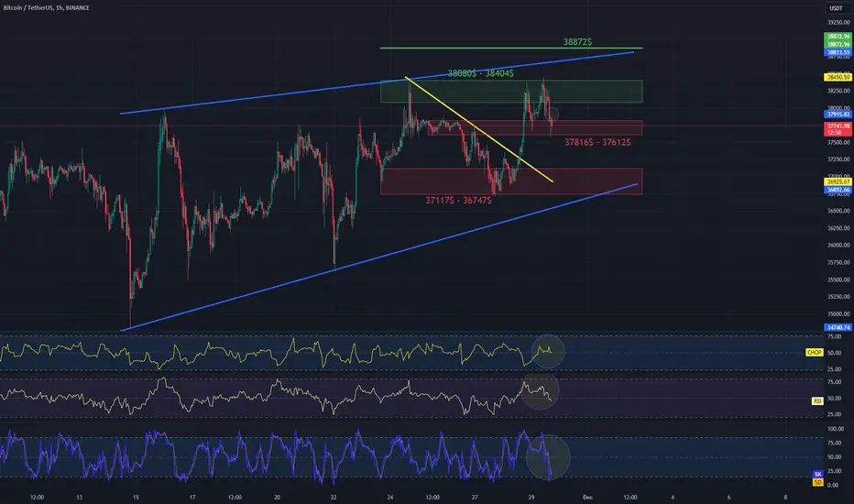Image resolution: width=854 pixels, height=504 pixels.
Task: Click date 22 on the time axis
Action: 334,497
